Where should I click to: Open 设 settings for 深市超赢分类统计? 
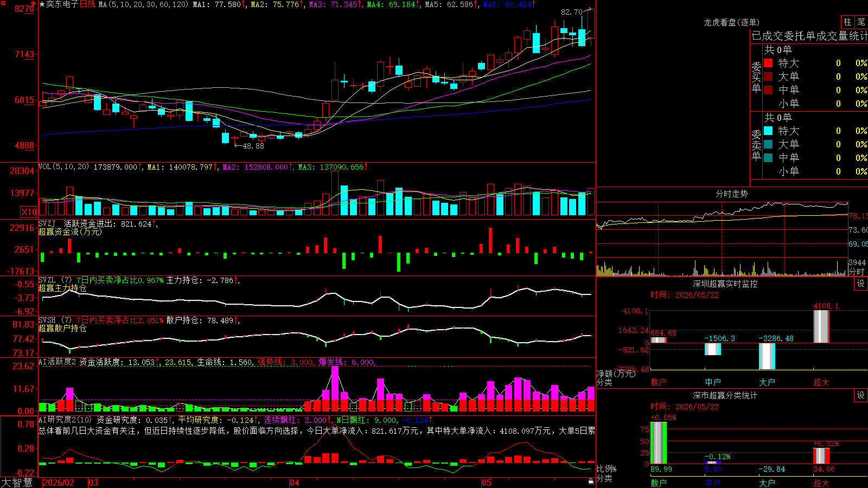tap(861, 395)
